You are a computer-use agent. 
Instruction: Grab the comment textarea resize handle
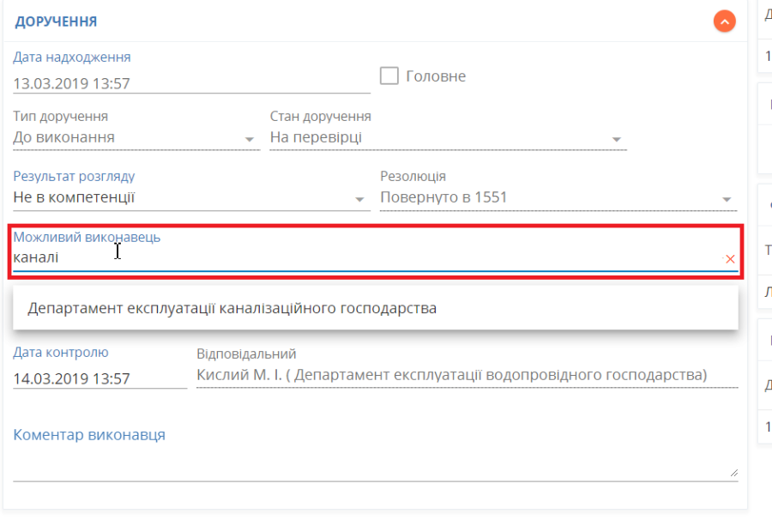click(733, 473)
